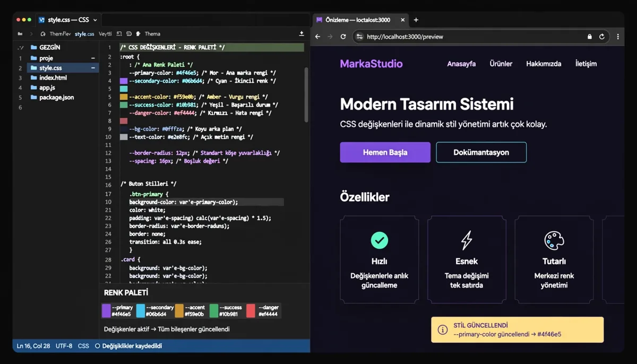The width and height of the screenshot is (637, 364).
Task: Click the .card { selector line in editor
Action: 131,259
